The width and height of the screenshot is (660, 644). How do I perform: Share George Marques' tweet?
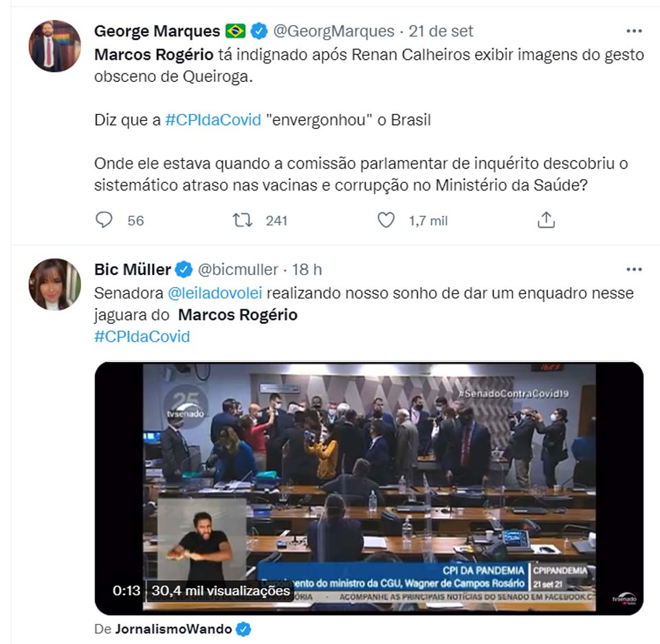546,220
